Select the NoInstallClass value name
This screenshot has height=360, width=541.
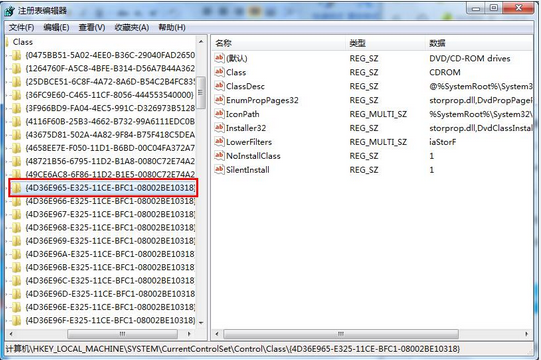[253, 156]
